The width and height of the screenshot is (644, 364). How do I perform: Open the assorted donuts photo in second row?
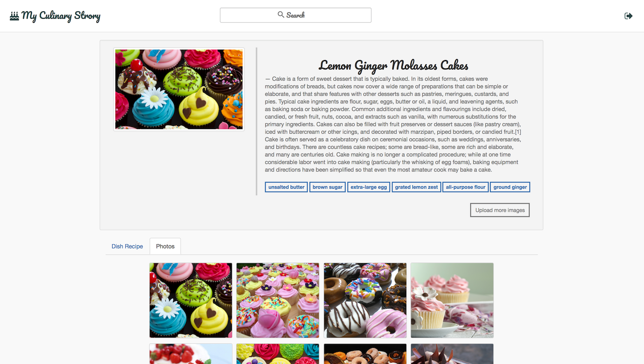coord(365,354)
